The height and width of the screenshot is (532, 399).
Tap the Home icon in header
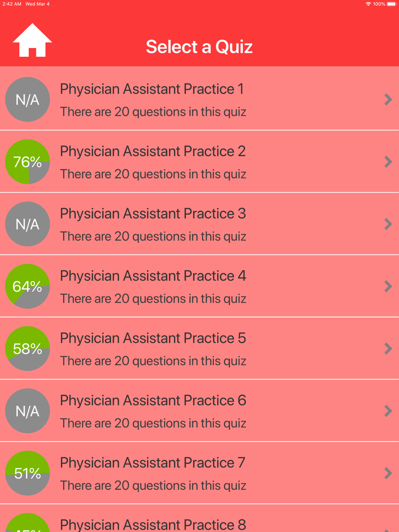coord(32,40)
